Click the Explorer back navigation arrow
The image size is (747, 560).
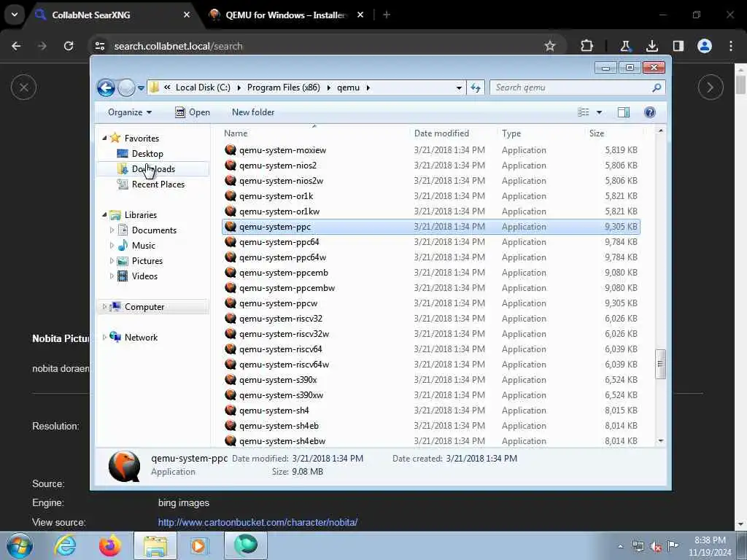point(106,87)
